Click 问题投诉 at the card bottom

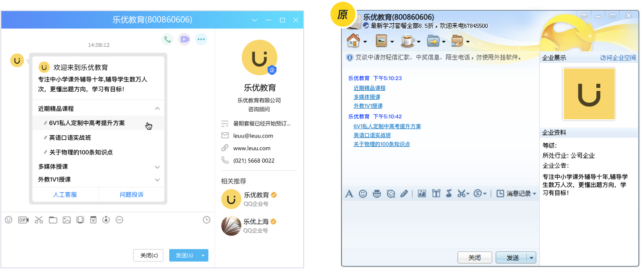click(x=131, y=194)
